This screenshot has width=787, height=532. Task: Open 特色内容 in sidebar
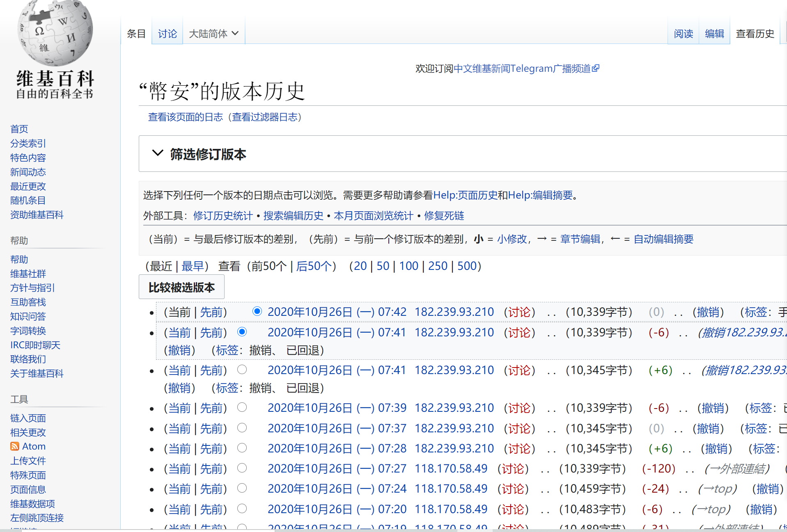[x=28, y=158]
